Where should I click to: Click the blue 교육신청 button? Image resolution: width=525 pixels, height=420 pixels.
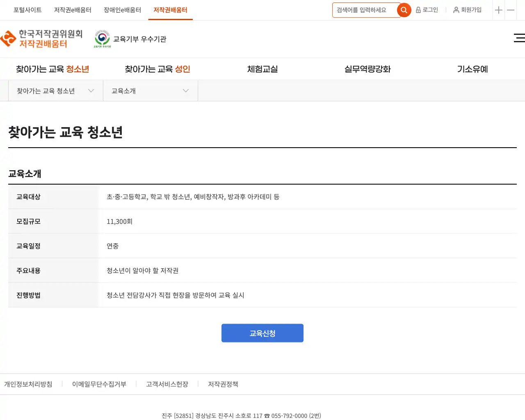pyautogui.click(x=262, y=333)
